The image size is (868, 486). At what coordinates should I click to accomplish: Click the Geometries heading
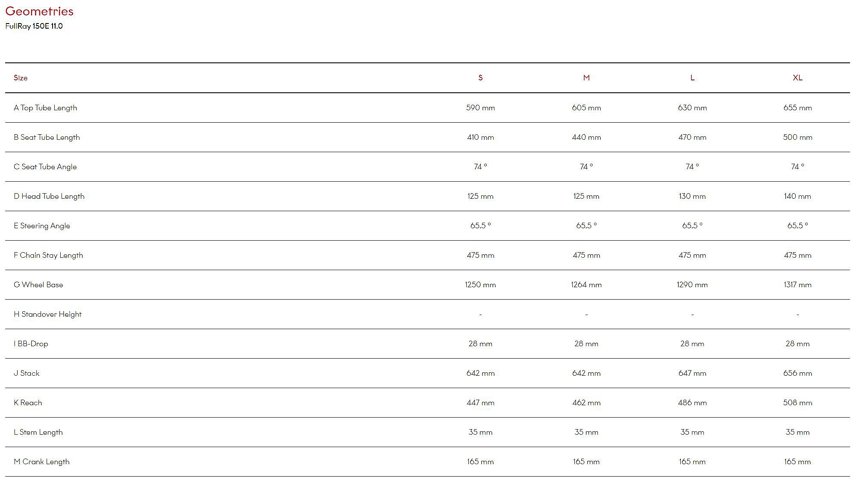tap(39, 12)
